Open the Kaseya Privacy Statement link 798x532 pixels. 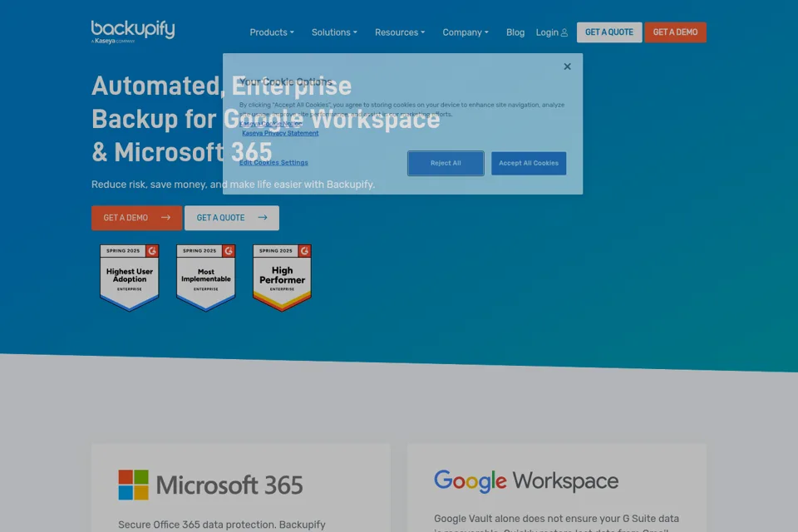pyautogui.click(x=280, y=133)
